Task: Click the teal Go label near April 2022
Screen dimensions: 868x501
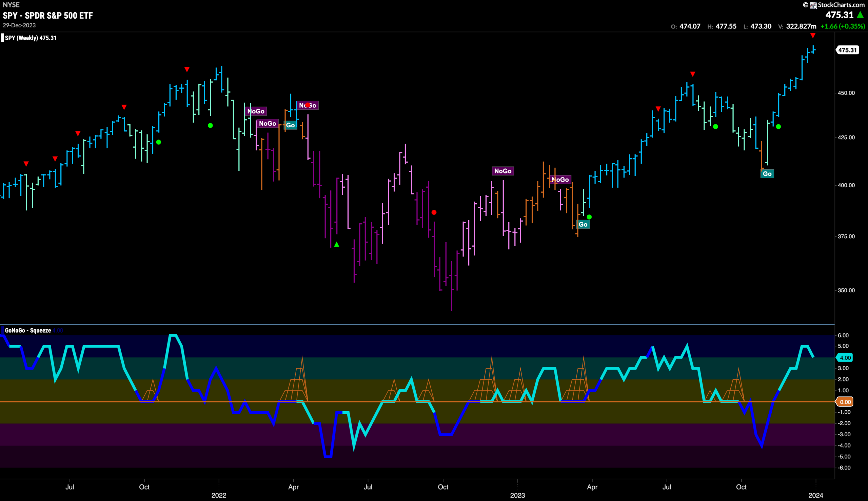Action: pos(290,125)
